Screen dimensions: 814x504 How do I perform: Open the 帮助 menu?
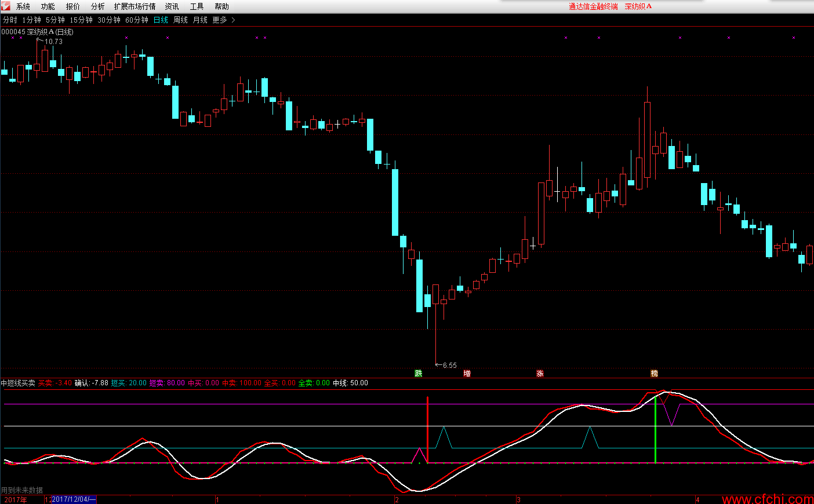(x=222, y=6)
